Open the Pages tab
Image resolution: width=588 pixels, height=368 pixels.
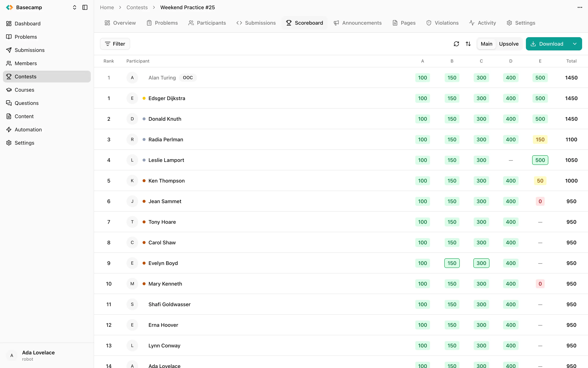[404, 23]
